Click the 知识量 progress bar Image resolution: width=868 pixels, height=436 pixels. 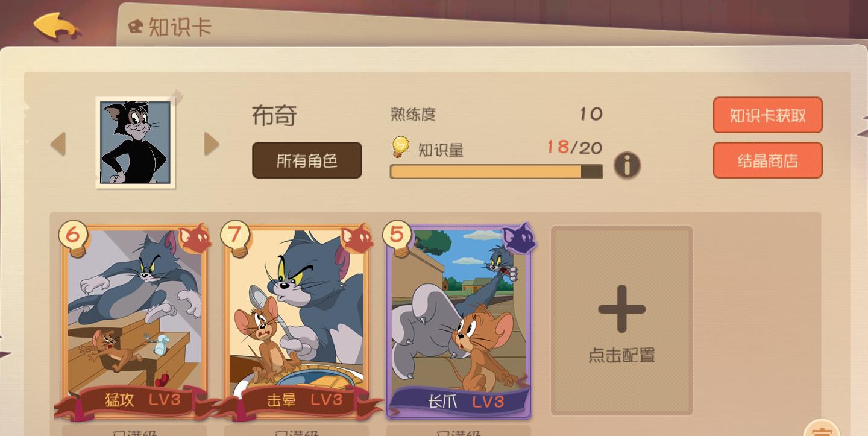[x=496, y=172]
